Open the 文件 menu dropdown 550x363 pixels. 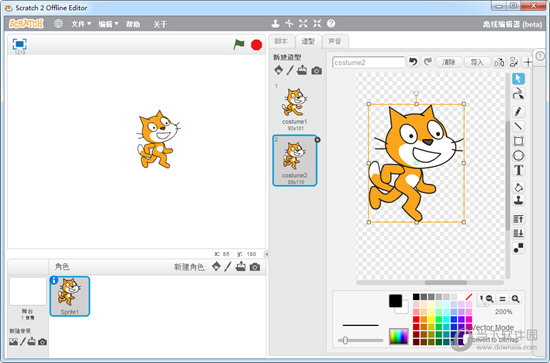tap(81, 24)
